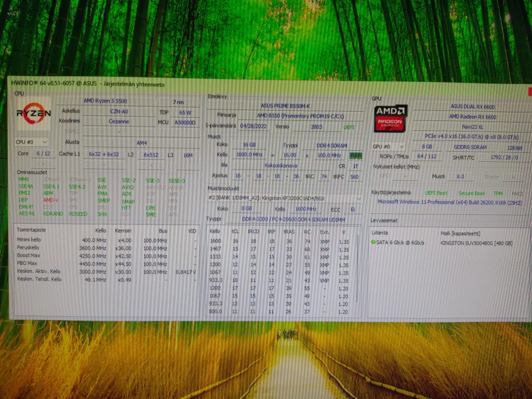Click the memory timings table scrollbar
Viewport: 532px width, 399px height.
(357, 268)
